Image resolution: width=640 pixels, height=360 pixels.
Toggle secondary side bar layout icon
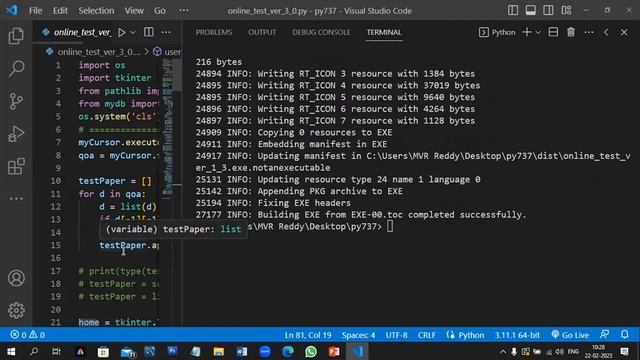[548, 10]
